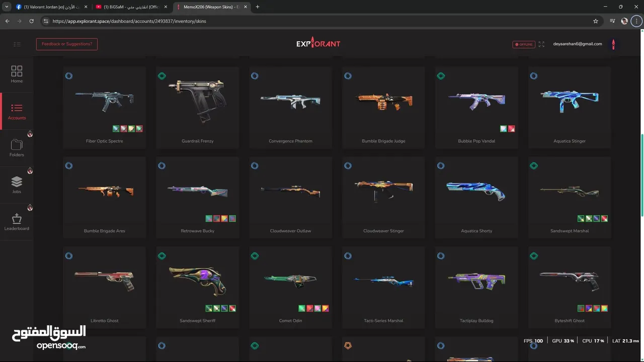644x362 pixels.
Task: Click the Tacti-Series Marshal label
Action: tap(383, 320)
